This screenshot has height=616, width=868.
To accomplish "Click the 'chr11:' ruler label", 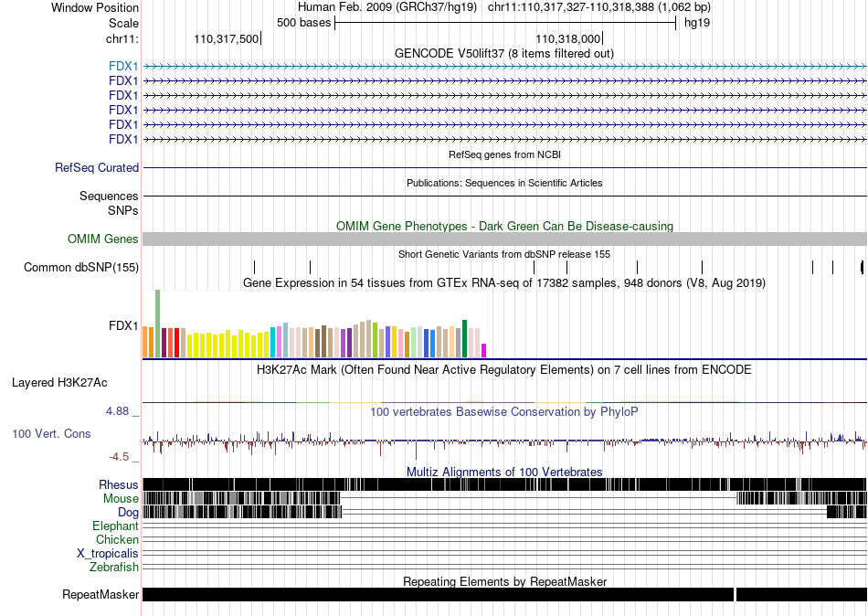I will pyautogui.click(x=122, y=38).
